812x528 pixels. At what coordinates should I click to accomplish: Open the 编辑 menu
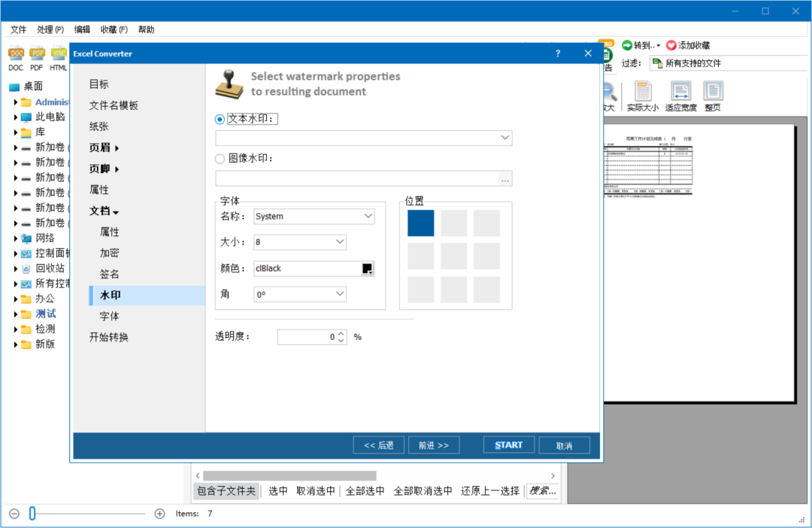point(82,29)
